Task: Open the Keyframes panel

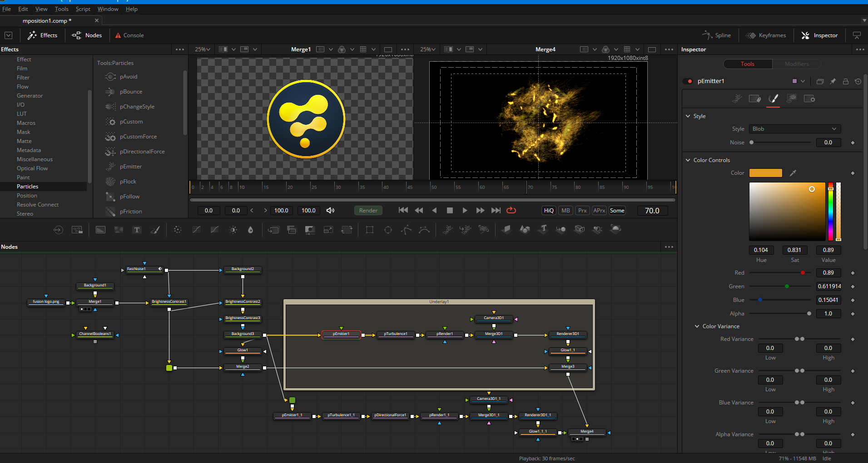Action: (x=766, y=35)
